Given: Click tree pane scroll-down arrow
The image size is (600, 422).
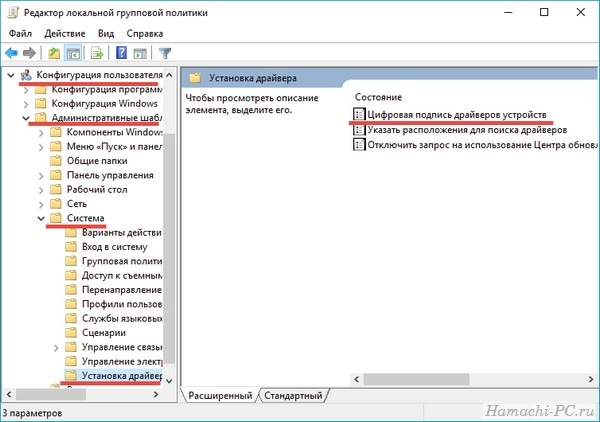Looking at the screenshot, I should pos(169,381).
